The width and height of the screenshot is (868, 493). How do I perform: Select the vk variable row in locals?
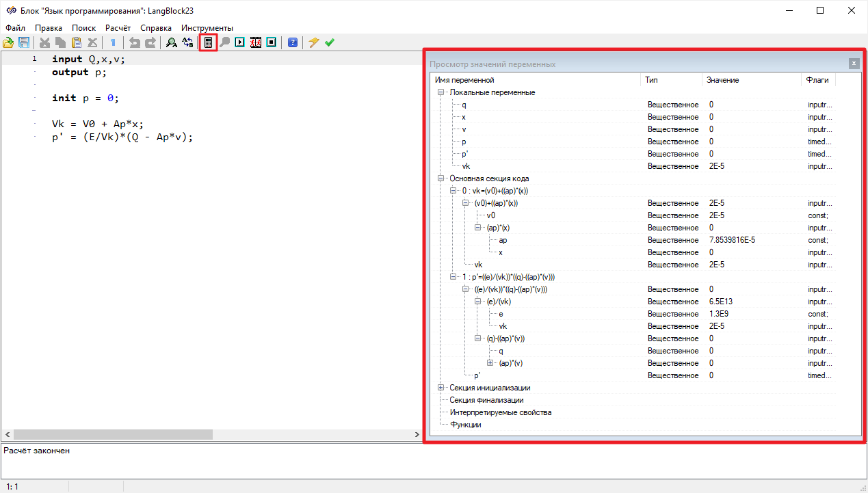tap(466, 166)
